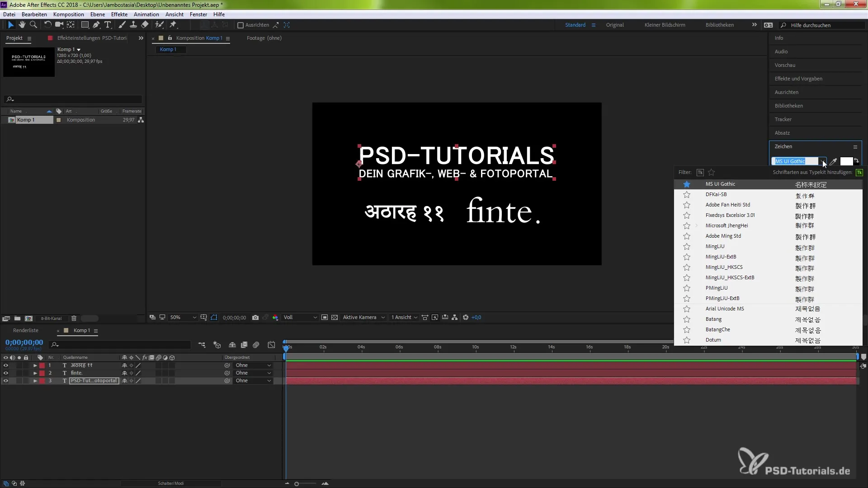Open parent dropdown for layer 1
868x488 pixels.
(x=253, y=366)
